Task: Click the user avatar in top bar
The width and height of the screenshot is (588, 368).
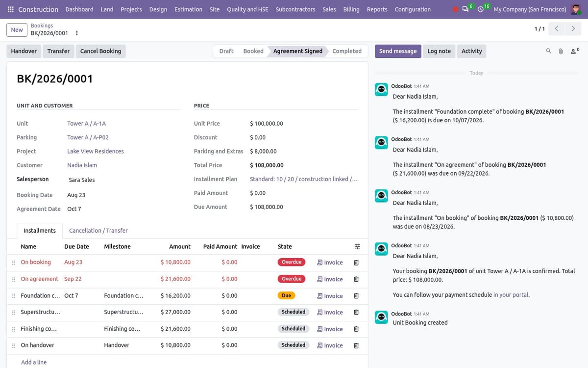Action: pos(576,9)
